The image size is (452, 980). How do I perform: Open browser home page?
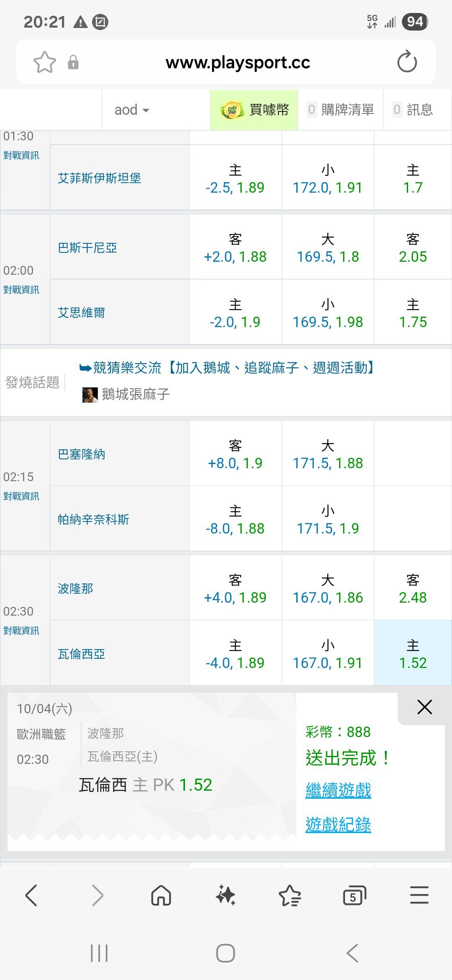coord(161,896)
